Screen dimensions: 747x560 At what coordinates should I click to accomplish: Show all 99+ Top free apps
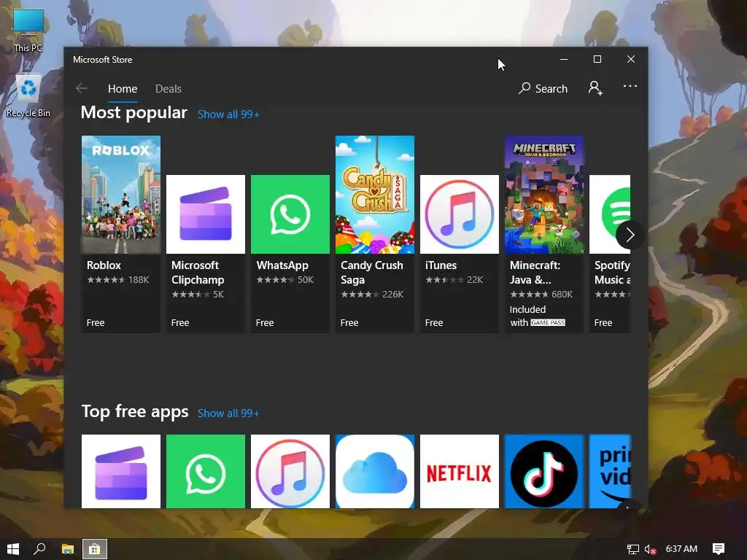(x=228, y=413)
